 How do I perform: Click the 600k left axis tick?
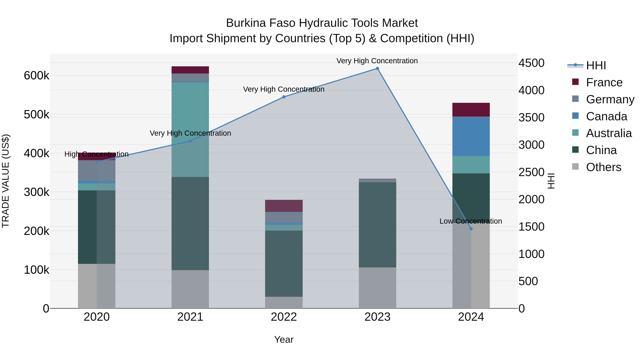[x=36, y=75]
